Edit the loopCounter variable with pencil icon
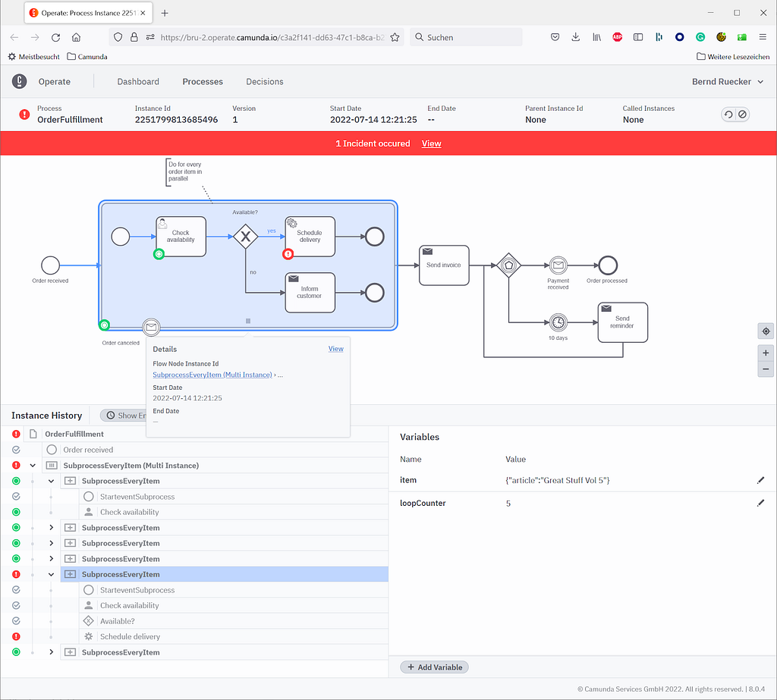Image resolution: width=777 pixels, height=700 pixels. pyautogui.click(x=760, y=504)
